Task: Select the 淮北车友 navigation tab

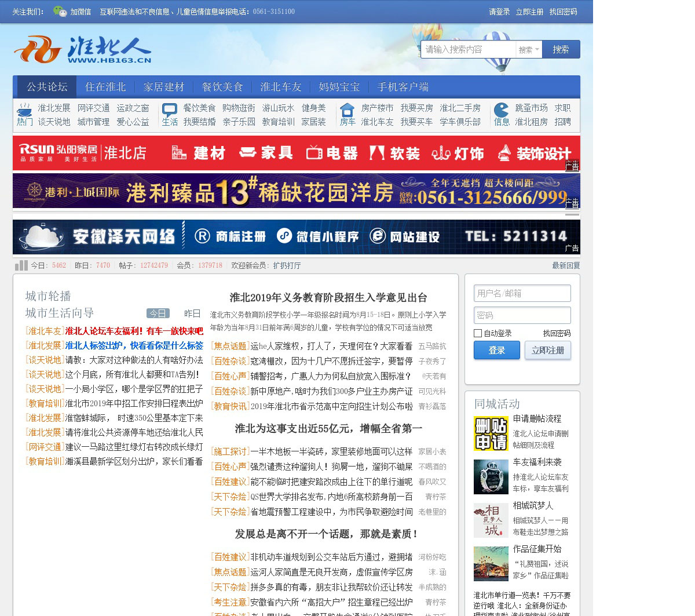Action: pos(281,87)
